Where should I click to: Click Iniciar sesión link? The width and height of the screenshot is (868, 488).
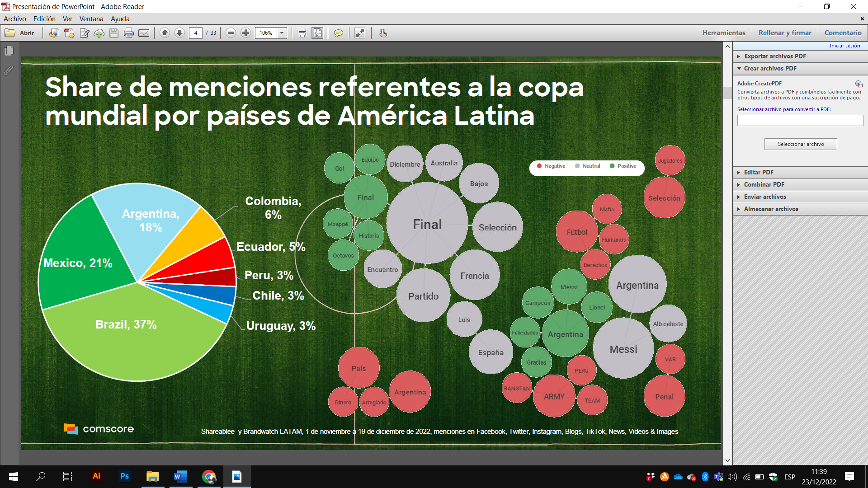pyautogui.click(x=844, y=46)
